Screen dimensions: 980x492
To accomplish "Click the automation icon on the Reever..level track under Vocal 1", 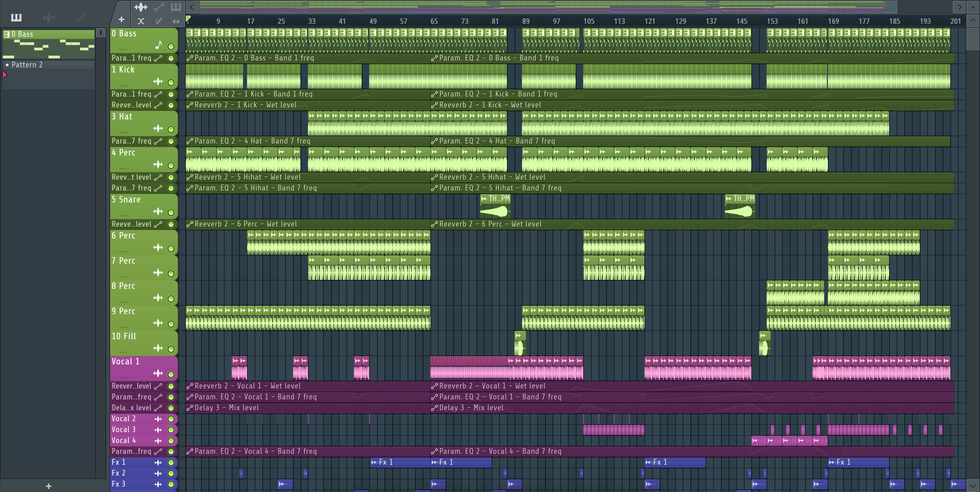I will 158,386.
